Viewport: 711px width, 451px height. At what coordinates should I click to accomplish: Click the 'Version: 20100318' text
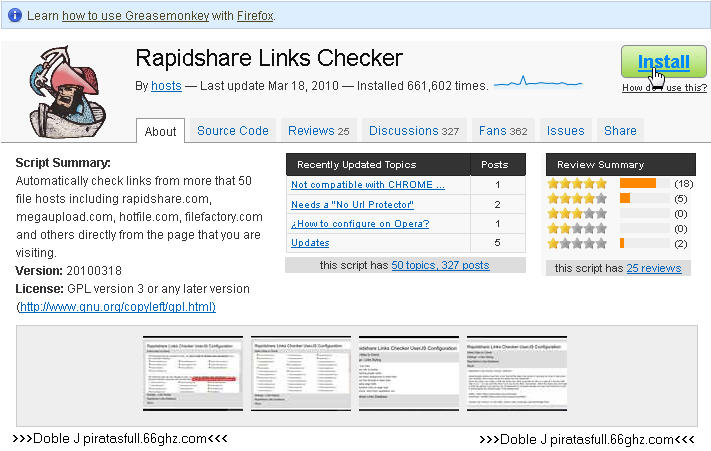(x=68, y=271)
